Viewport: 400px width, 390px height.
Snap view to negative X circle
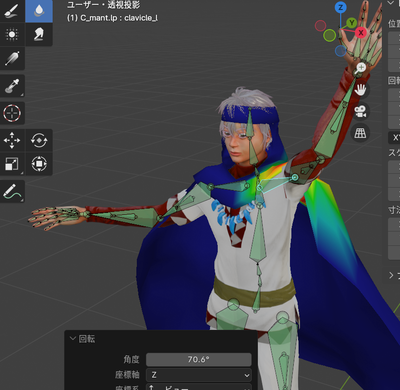(x=320, y=26)
